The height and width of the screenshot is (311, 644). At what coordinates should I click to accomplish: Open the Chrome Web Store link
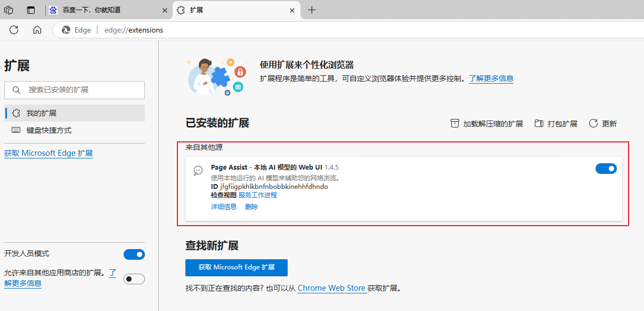pos(332,288)
